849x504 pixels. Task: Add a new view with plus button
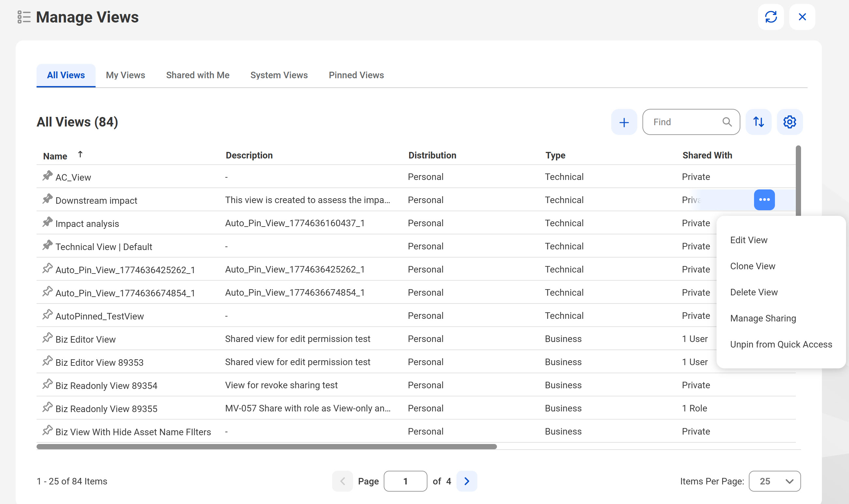pos(624,122)
